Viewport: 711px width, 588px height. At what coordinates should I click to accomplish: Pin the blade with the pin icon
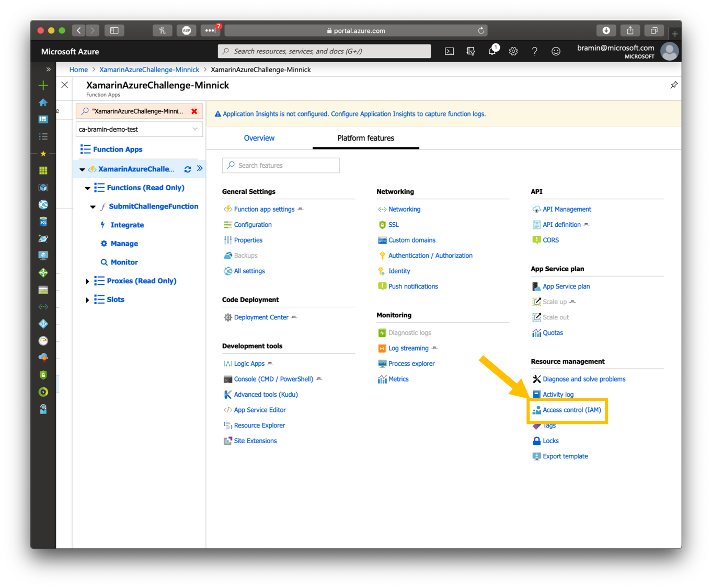(x=674, y=85)
